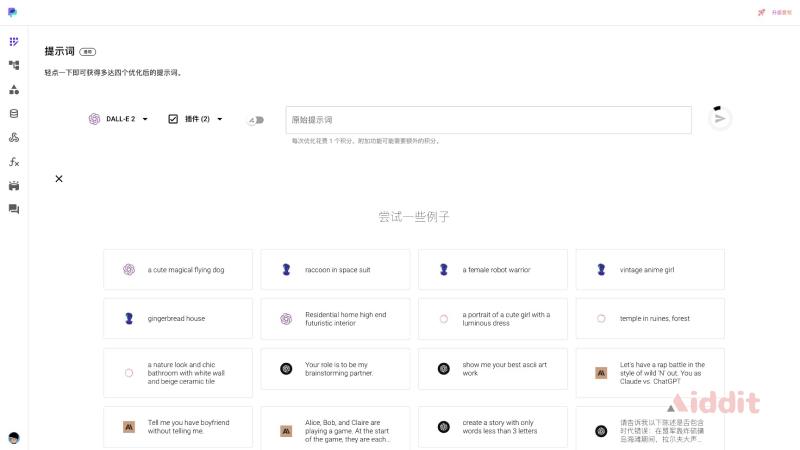Image resolution: width=800 pixels, height=450 pixels.
Task: Select example 'gingerbread house'
Action: click(x=178, y=318)
